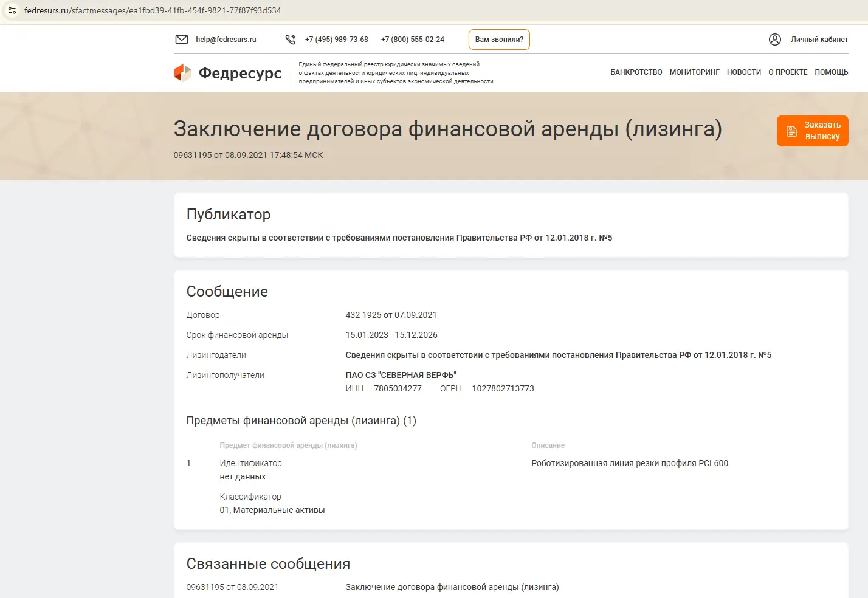Click the envelope email icon
This screenshot has height=598, width=868.
182,40
